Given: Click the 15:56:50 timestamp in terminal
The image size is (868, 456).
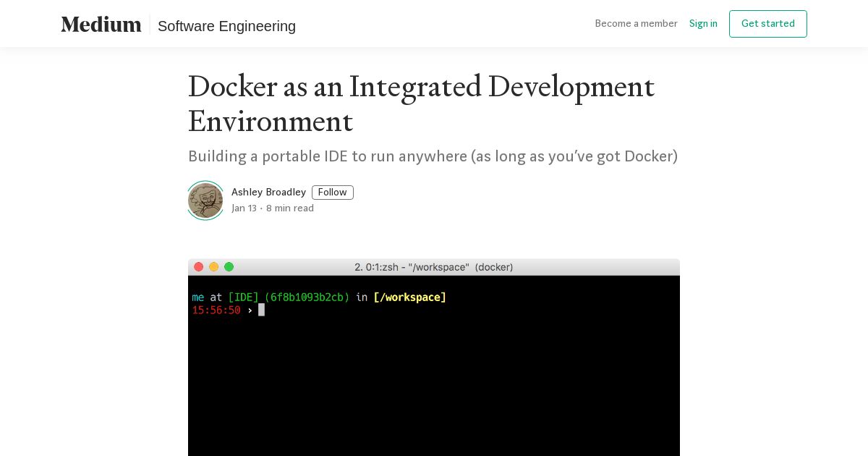Looking at the screenshot, I should (x=216, y=311).
